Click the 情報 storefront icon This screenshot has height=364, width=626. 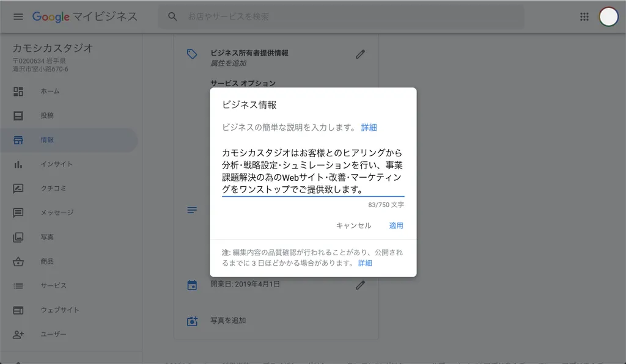18,140
